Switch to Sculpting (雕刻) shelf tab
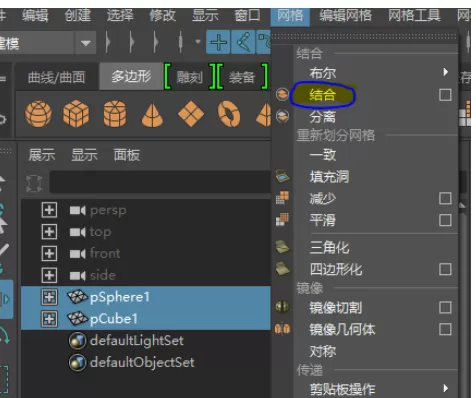The height and width of the screenshot is (398, 476). 189,77
